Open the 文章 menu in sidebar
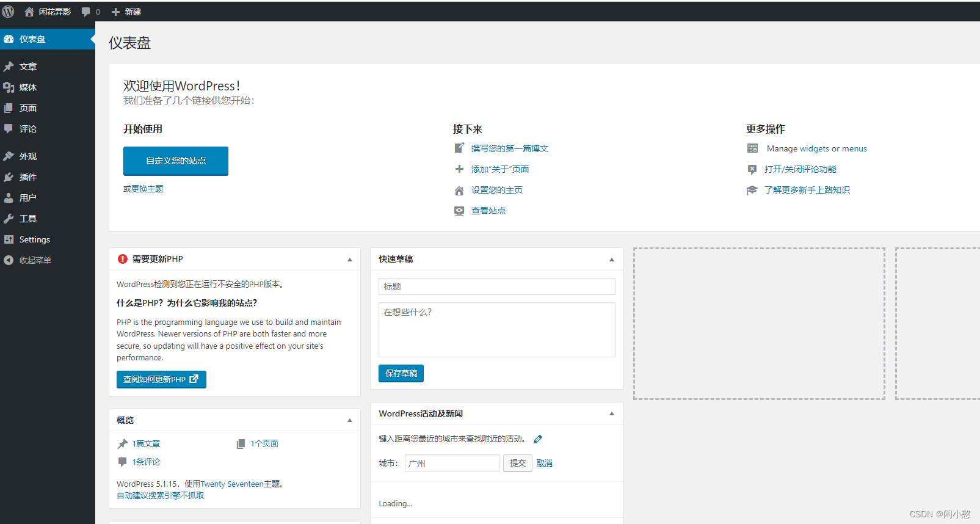This screenshot has width=980, height=524. click(48, 67)
